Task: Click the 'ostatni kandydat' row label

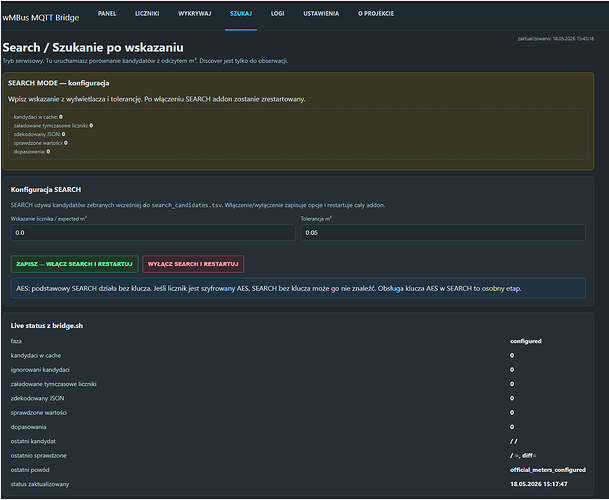Action: coord(33,441)
